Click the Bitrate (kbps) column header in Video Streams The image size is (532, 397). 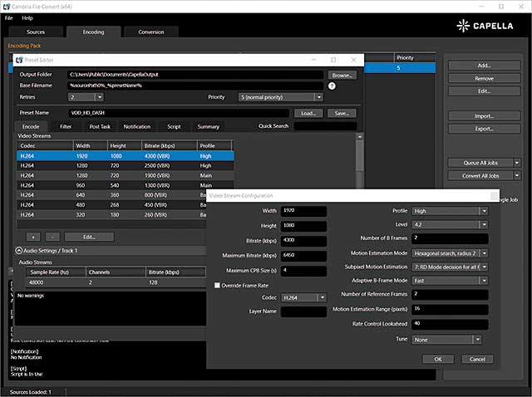(x=170, y=146)
